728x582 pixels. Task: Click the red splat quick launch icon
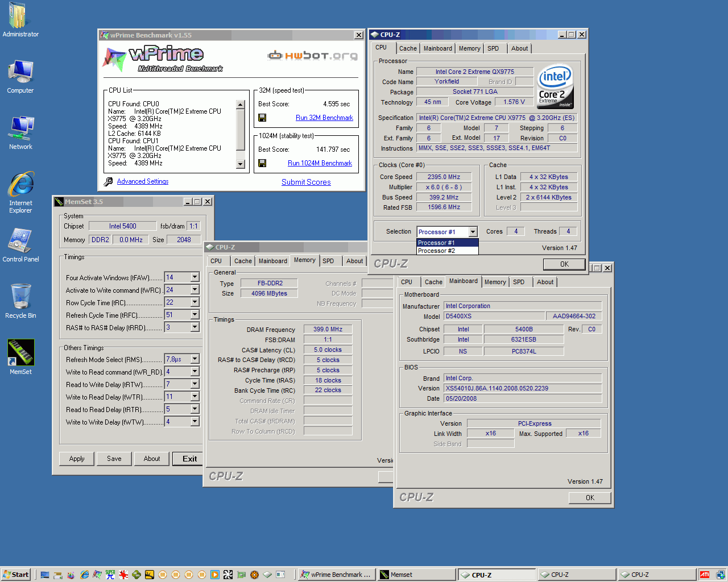click(x=123, y=575)
